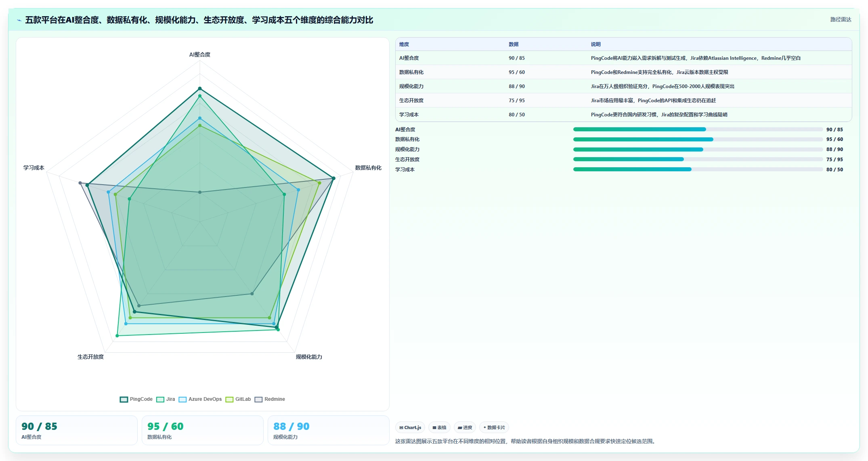Click the description about 万人级组织验证充分

pos(663,86)
